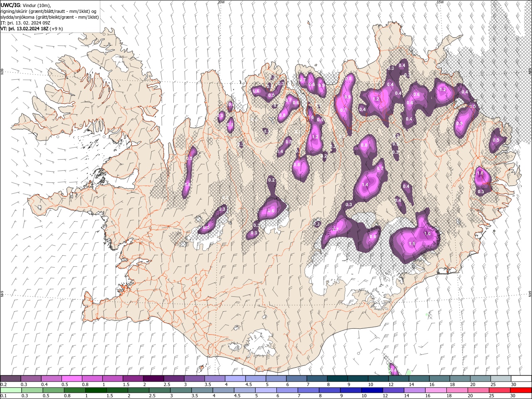532x399 pixels.
Task: Click the 'UWC/IG: Vindur (10m)' title text
Action: point(26,5)
